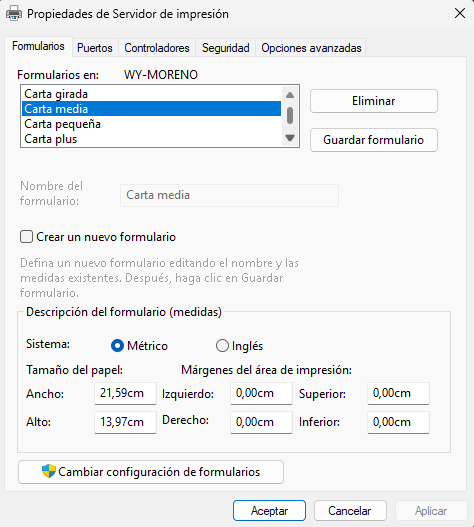Screen dimensions: 474x527
Task: Click the Inferior margin field
Action: tap(398, 422)
